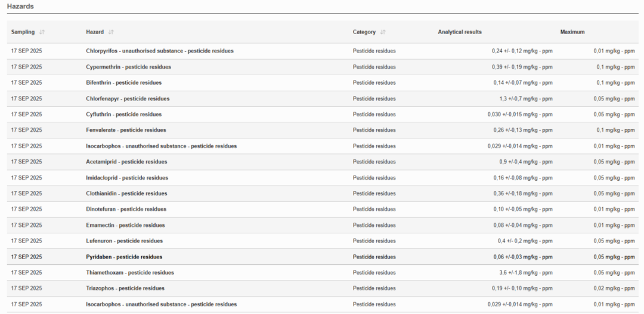Select the highlighted Pyridaben row
Image resolution: width=644 pixels, height=314 pixels.
[x=124, y=257]
